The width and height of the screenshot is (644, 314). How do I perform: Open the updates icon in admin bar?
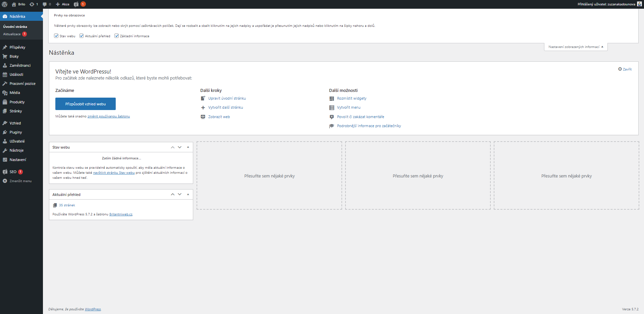coord(32,4)
